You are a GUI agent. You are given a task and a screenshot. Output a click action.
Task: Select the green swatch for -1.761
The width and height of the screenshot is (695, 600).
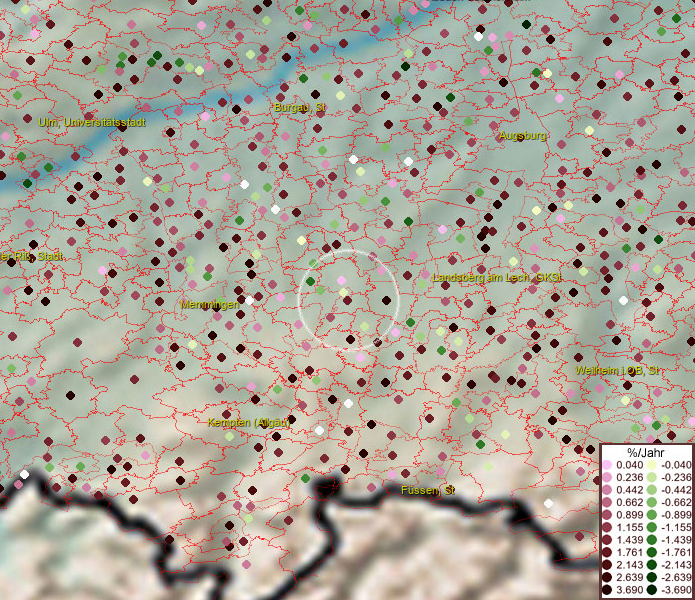click(652, 553)
